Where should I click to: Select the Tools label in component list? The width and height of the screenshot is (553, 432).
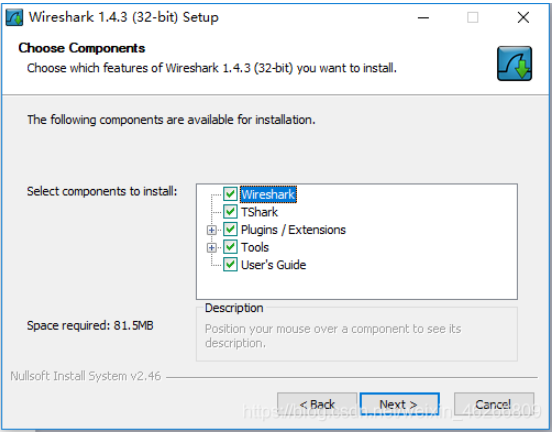(255, 247)
